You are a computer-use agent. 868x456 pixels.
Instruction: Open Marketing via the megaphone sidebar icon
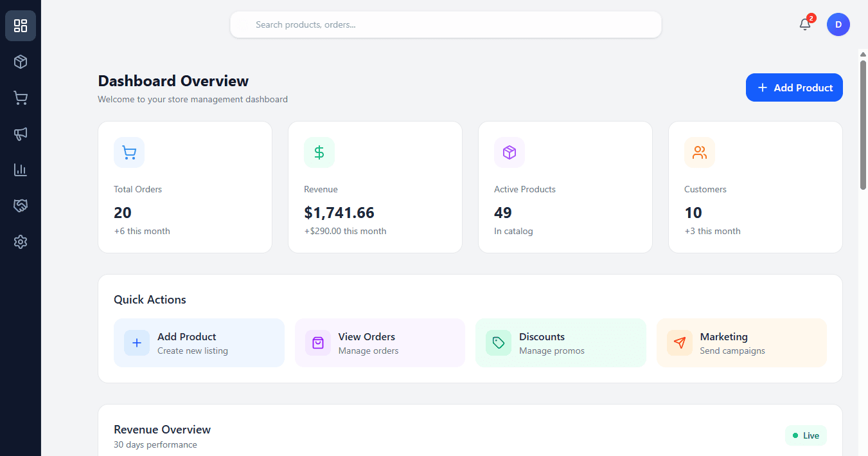20,134
